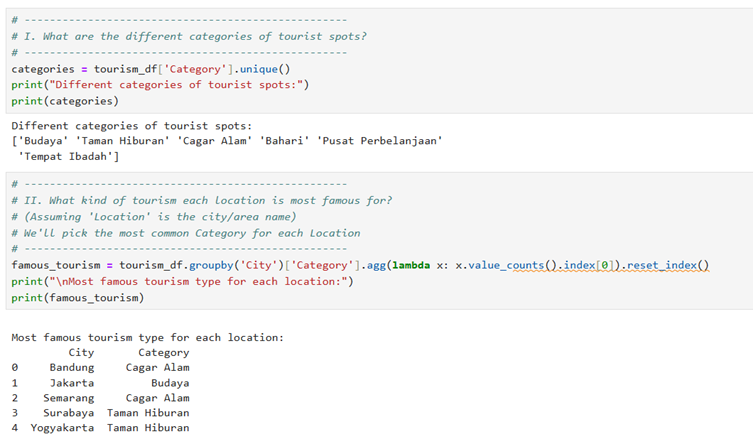The height and width of the screenshot is (439, 753).
Task: Click the comment starting with 'II. What kind of tourism'
Action: coord(201,200)
